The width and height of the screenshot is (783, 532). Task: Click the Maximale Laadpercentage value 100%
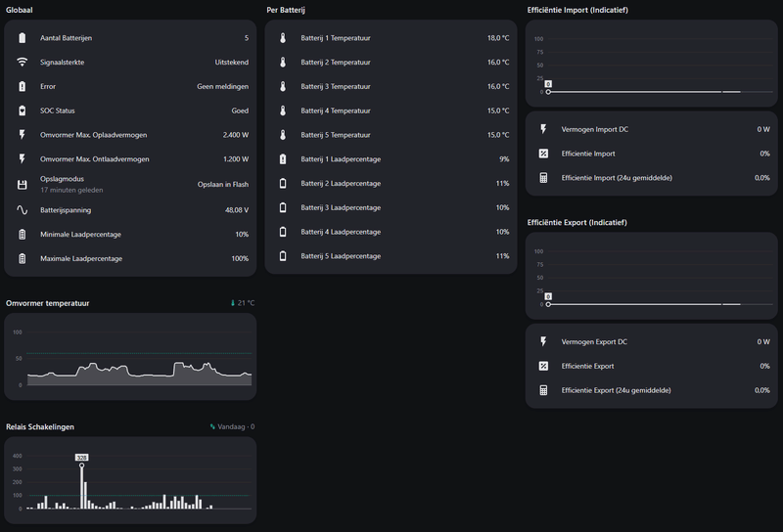[240, 258]
